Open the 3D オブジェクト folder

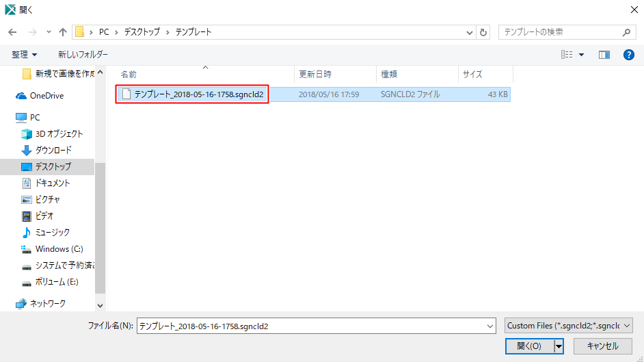52,134
